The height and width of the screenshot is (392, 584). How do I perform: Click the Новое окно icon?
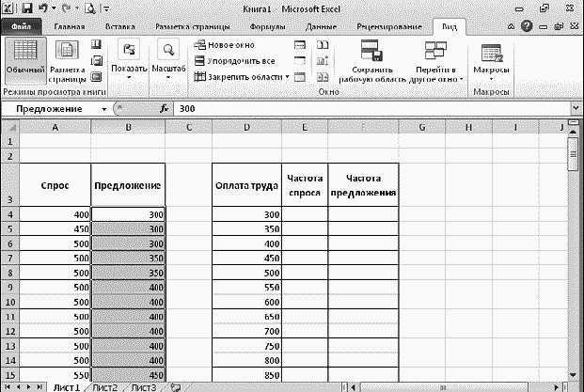point(199,44)
